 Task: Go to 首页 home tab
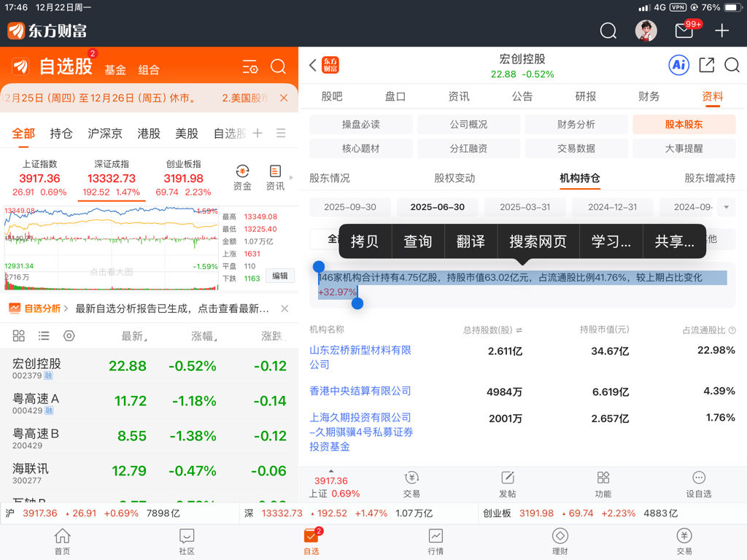(x=63, y=542)
